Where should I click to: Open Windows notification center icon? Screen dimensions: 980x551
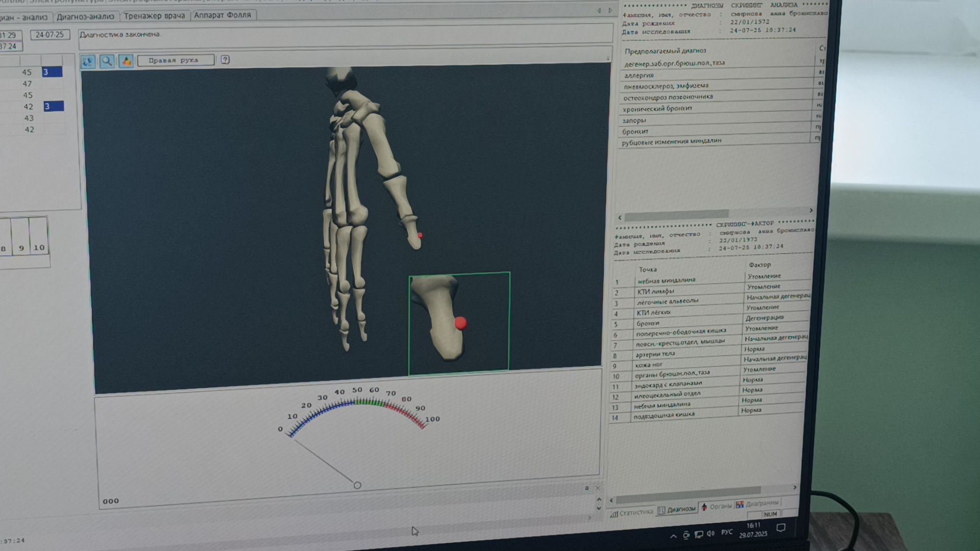click(x=781, y=528)
